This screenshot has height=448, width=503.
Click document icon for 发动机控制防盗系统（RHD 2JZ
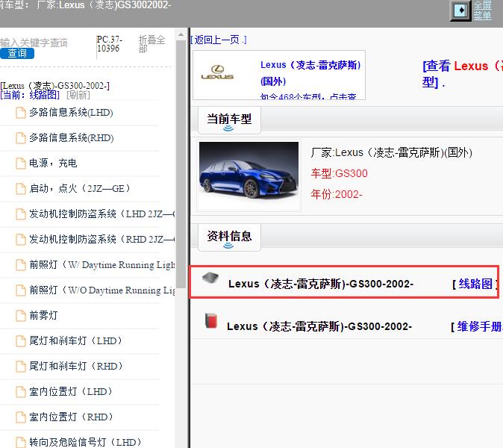21,240
